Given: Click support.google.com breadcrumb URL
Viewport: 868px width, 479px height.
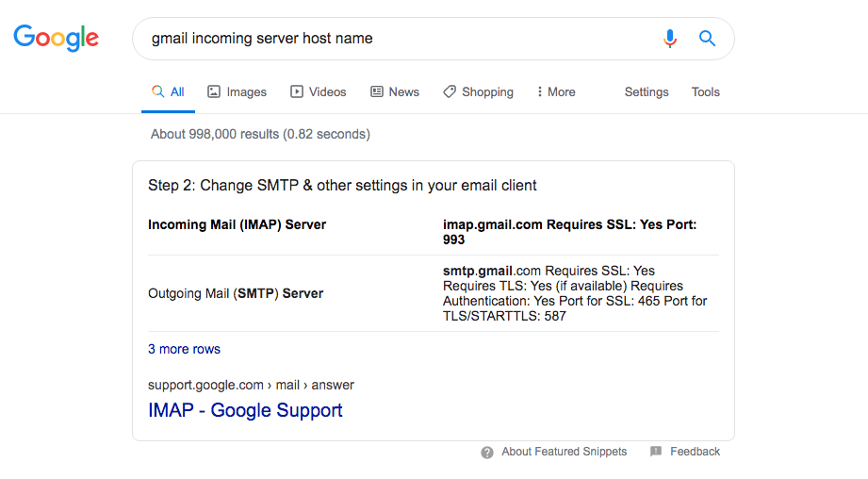Looking at the screenshot, I should point(251,385).
